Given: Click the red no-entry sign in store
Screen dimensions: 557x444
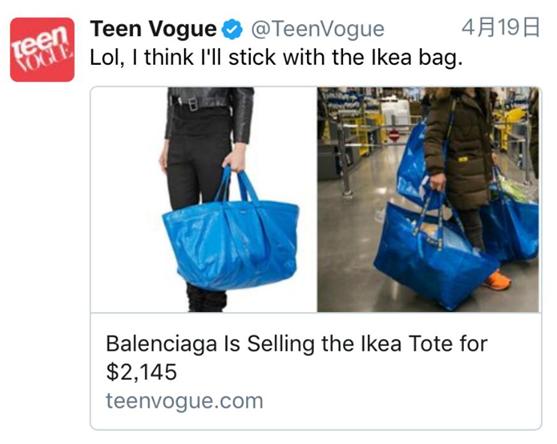Looking at the screenshot, I should click(x=394, y=136).
